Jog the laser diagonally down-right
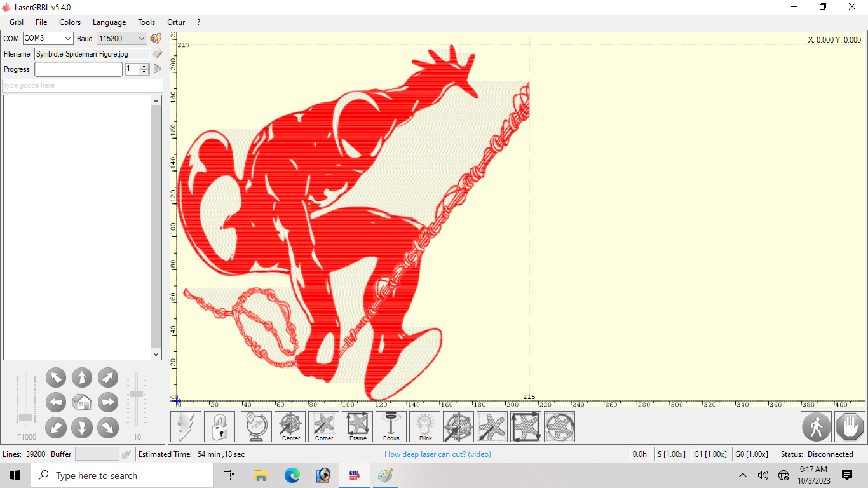The image size is (868, 488). point(108,427)
